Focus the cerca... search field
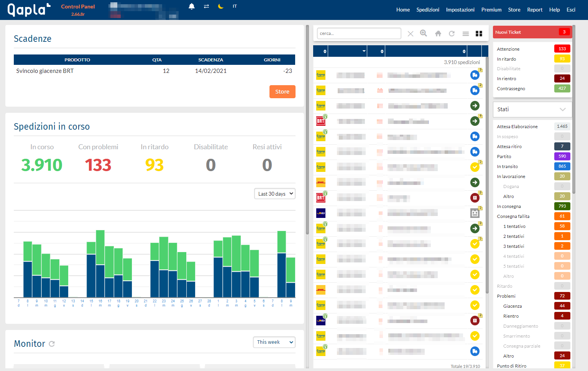The image size is (588, 371). tap(359, 33)
